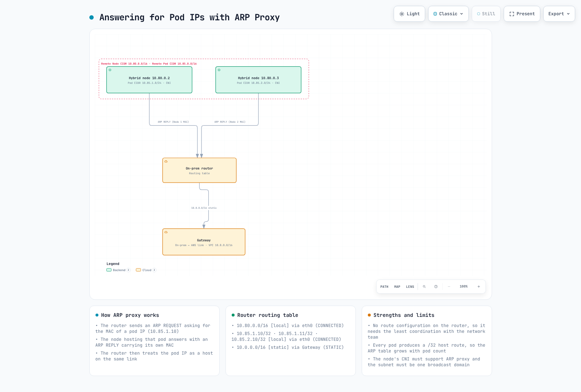Click the 'ARP REPLY (Node 1 MAC)' edge label

click(173, 122)
